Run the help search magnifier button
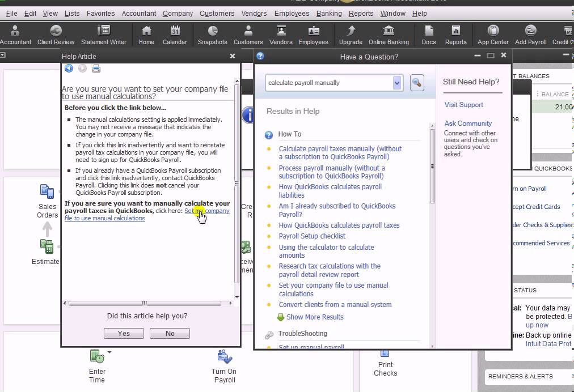Viewport: 574px width, 392px height. [416, 83]
